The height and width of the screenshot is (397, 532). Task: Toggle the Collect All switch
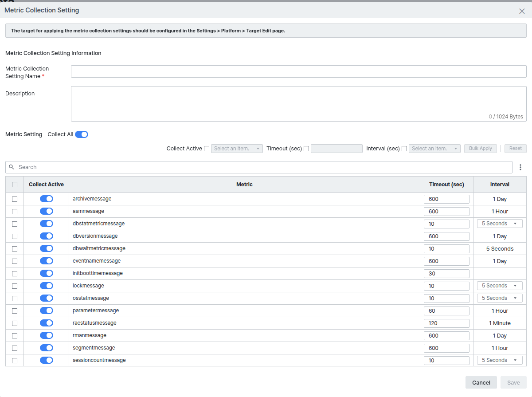point(82,134)
